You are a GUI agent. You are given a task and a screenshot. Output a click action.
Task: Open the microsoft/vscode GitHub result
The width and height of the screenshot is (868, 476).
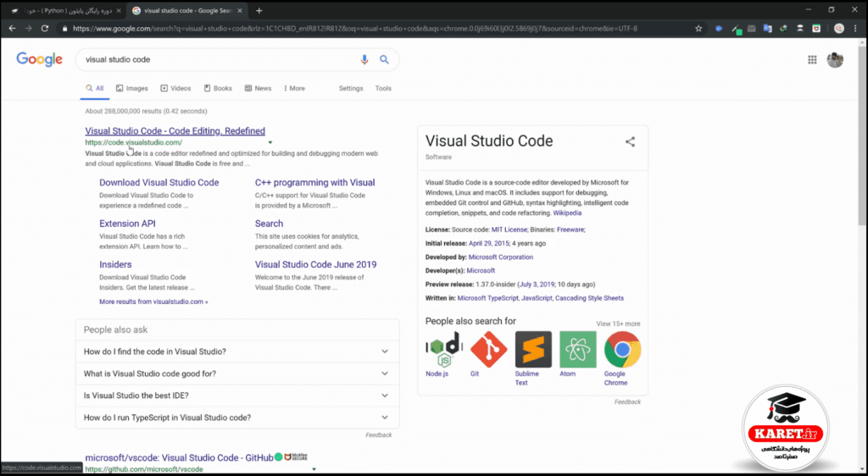coord(179,457)
